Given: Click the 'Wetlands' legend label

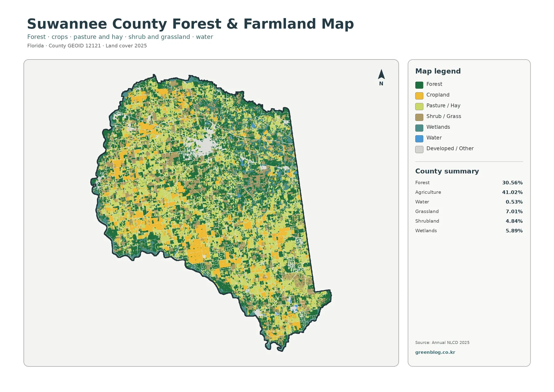Looking at the screenshot, I should coord(438,127).
